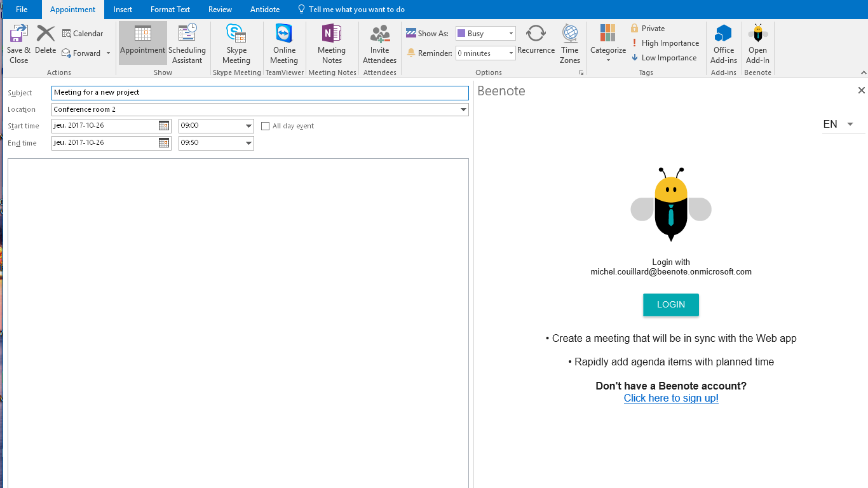Open the EN language dropdown
Viewport: 868px width, 488px height.
(x=843, y=125)
